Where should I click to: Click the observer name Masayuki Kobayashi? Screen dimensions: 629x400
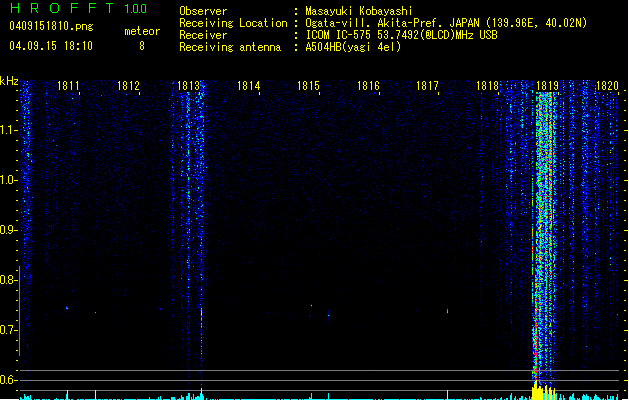coord(359,11)
